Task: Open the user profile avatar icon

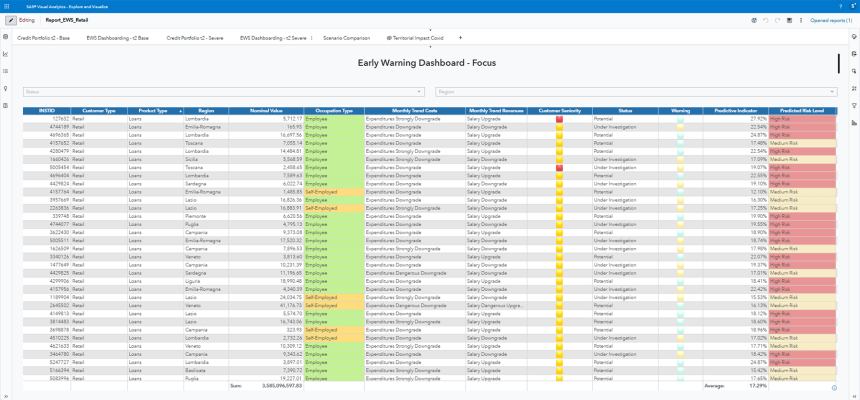Action: coord(851,6)
